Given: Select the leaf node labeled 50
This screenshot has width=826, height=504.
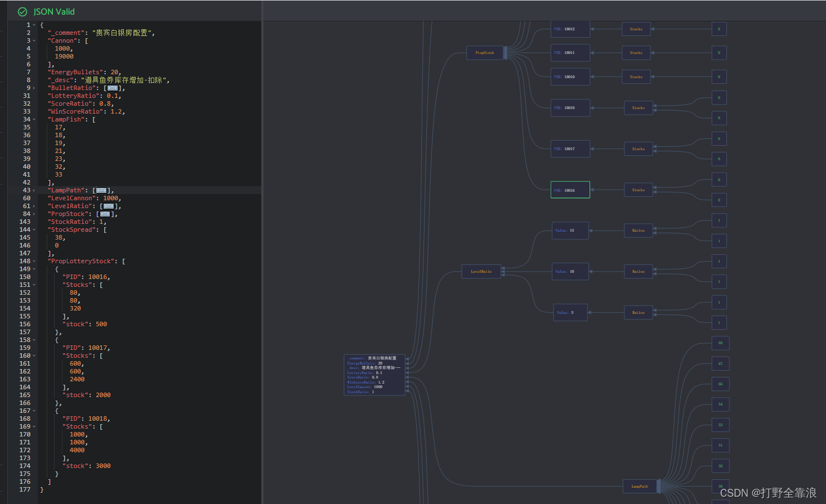Looking at the screenshot, I should [720, 466].
